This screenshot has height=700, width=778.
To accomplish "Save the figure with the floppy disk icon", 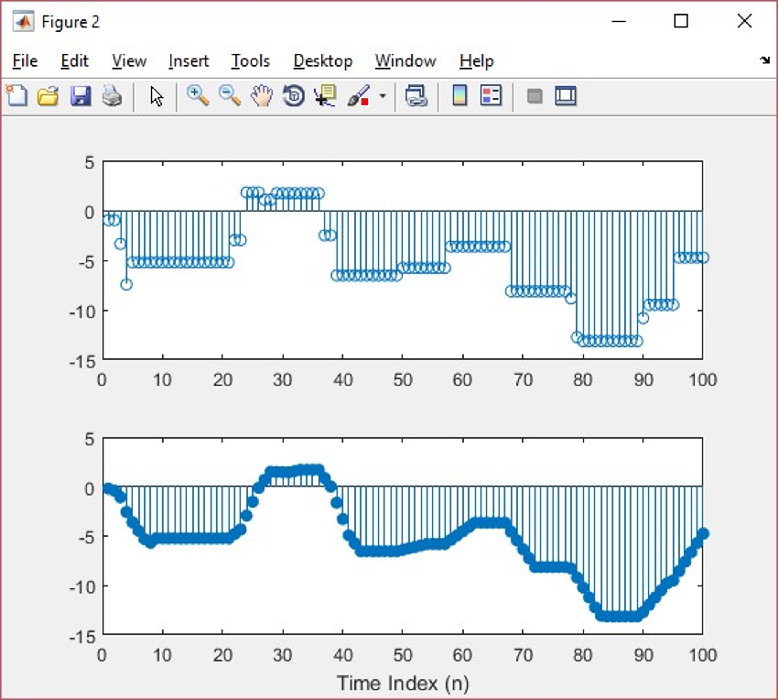I will 80,96.
